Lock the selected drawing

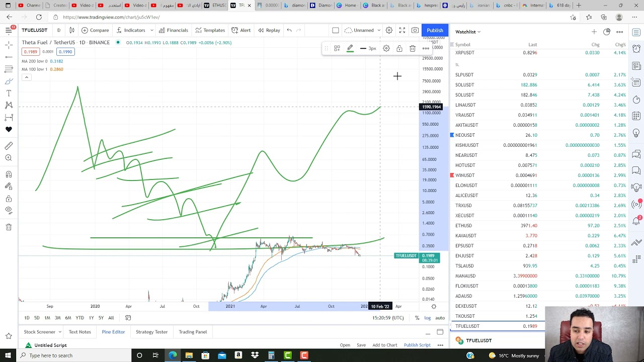(x=399, y=48)
